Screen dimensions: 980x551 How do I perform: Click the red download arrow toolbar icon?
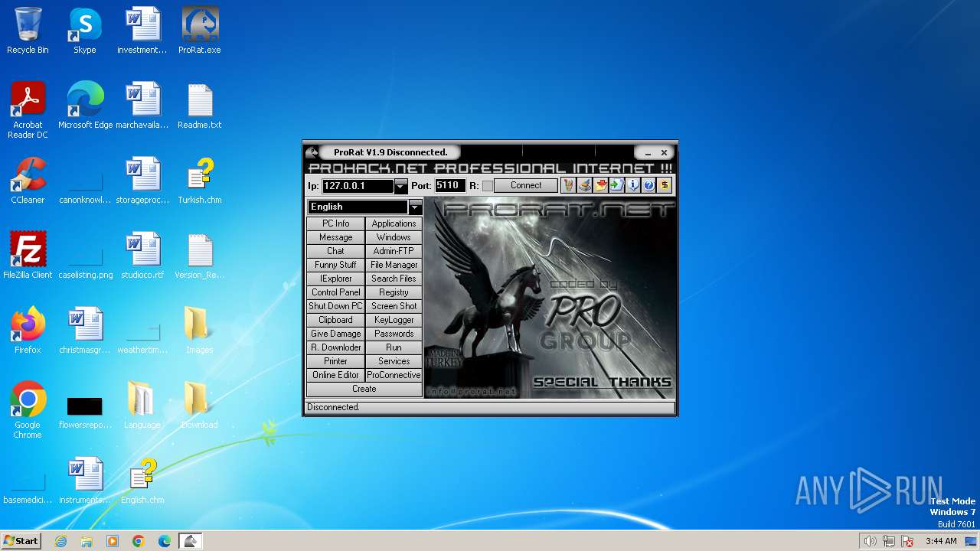tap(600, 185)
